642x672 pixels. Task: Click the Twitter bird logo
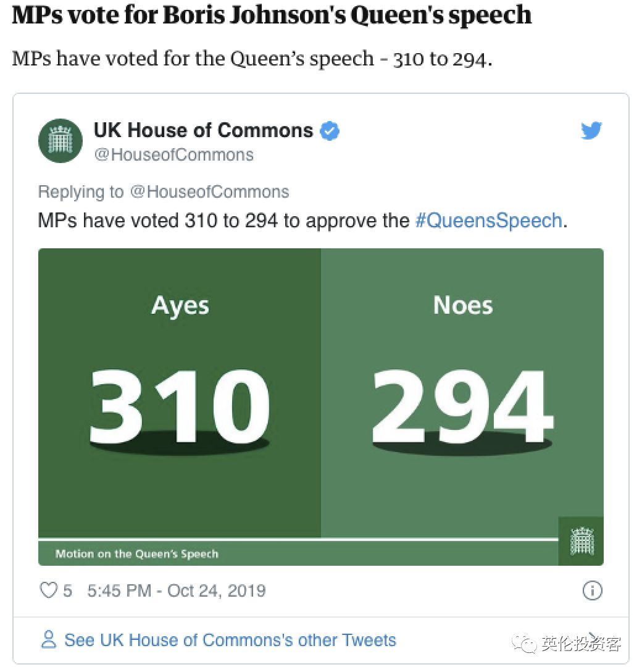tap(591, 131)
